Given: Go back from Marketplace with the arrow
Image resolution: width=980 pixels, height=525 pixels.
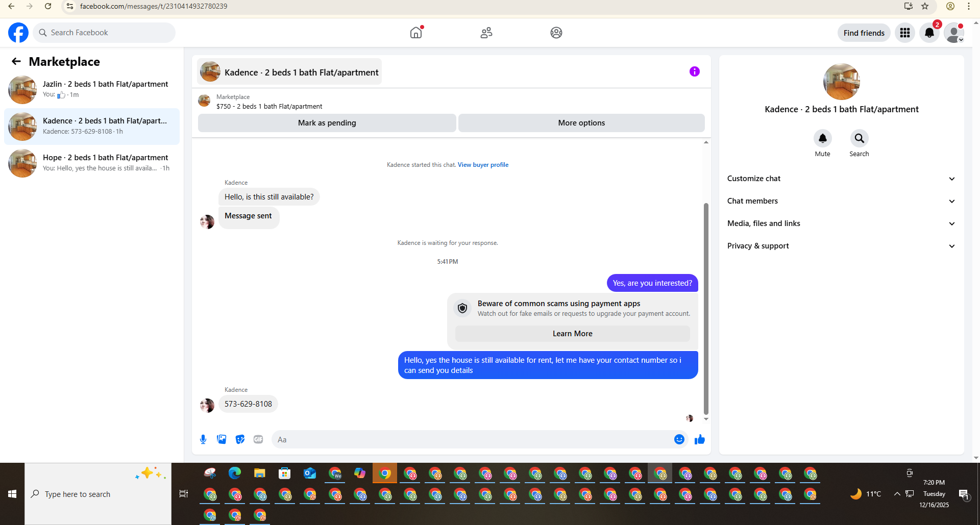Looking at the screenshot, I should click(16, 62).
